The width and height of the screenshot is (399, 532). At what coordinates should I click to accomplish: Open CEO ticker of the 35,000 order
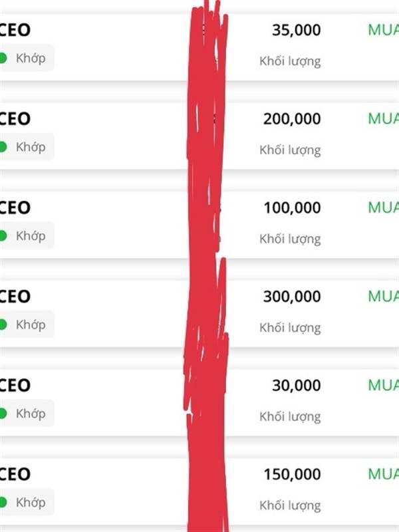pos(15,30)
